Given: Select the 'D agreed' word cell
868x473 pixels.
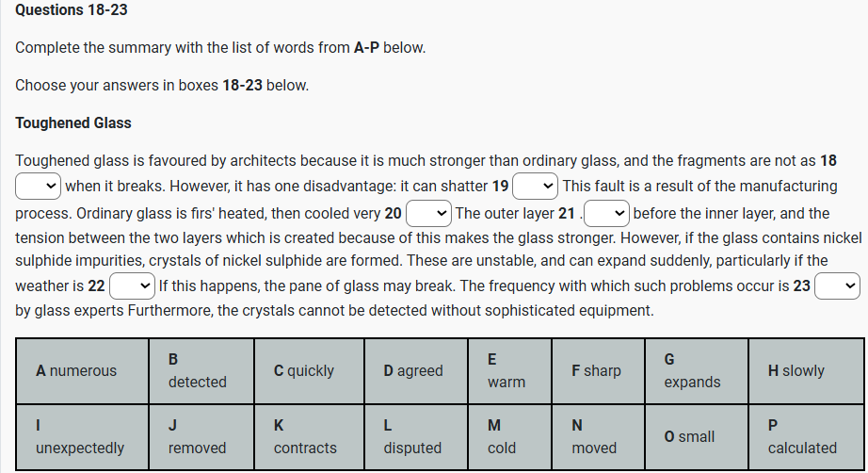Looking at the screenshot, I should click(415, 370).
